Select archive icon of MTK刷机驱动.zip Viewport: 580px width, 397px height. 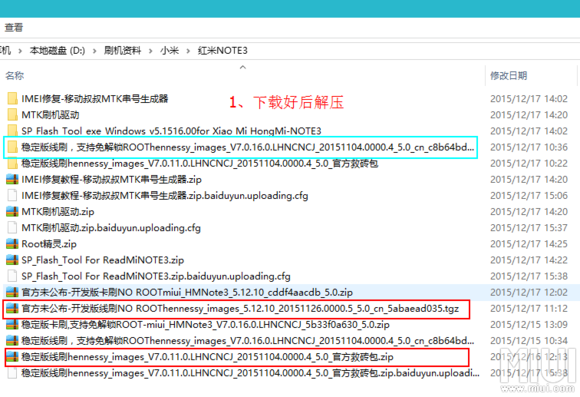pos(12,212)
